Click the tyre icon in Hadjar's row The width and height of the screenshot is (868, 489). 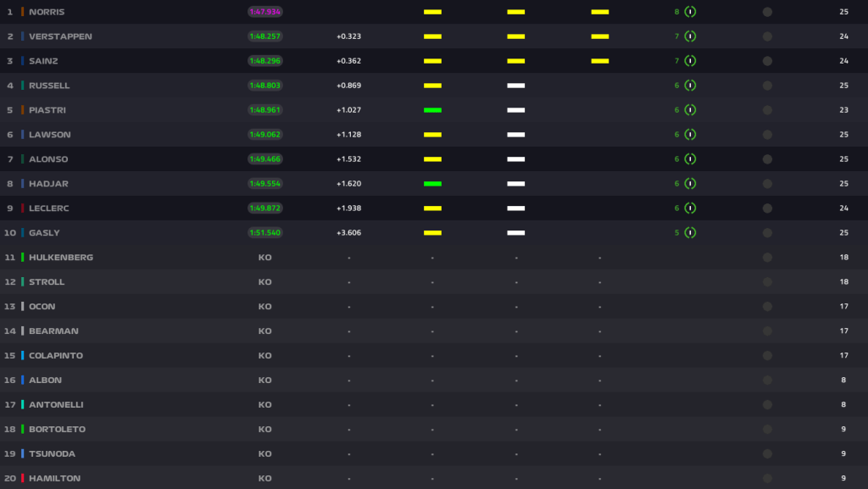click(690, 184)
